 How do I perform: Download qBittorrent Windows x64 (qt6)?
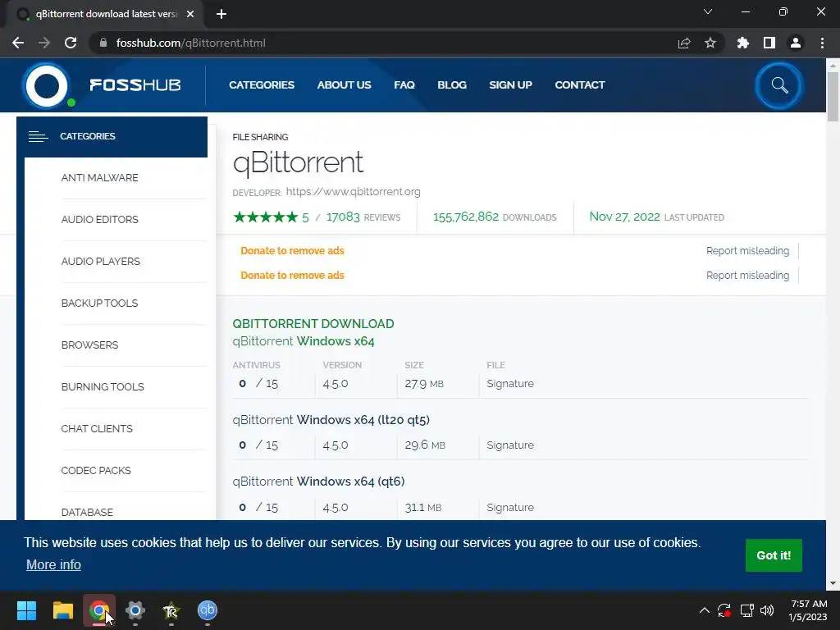[318, 482]
